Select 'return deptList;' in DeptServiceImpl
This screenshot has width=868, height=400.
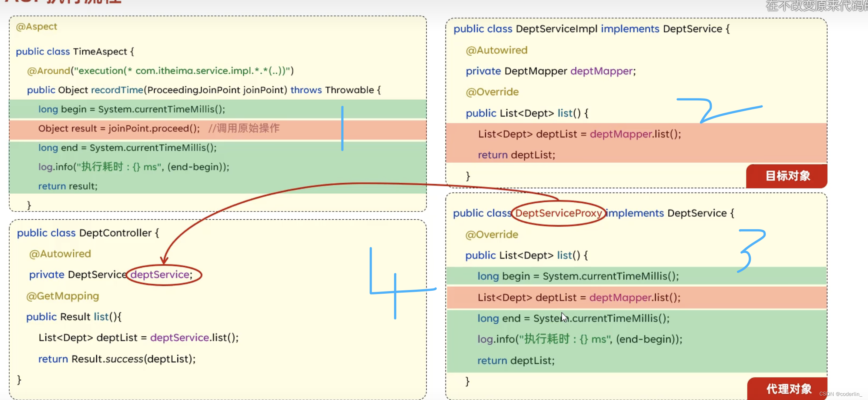(x=517, y=155)
